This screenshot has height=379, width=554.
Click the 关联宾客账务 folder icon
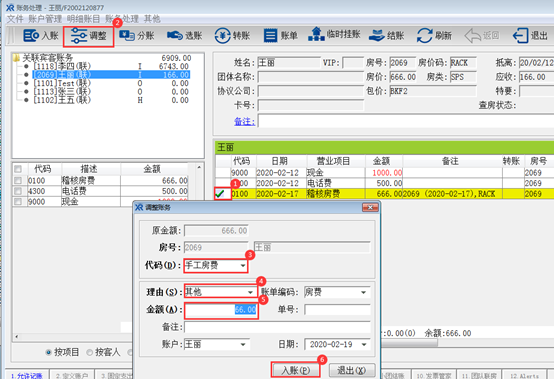point(16,58)
